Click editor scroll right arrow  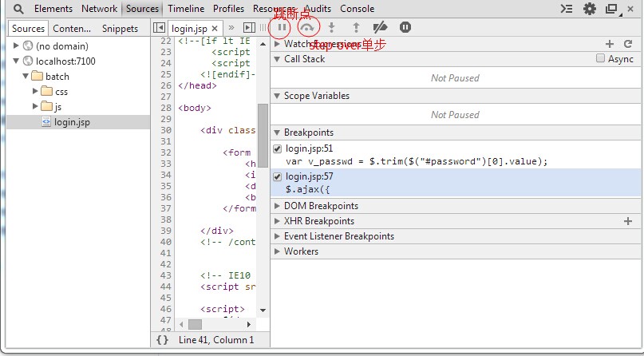tap(249, 324)
